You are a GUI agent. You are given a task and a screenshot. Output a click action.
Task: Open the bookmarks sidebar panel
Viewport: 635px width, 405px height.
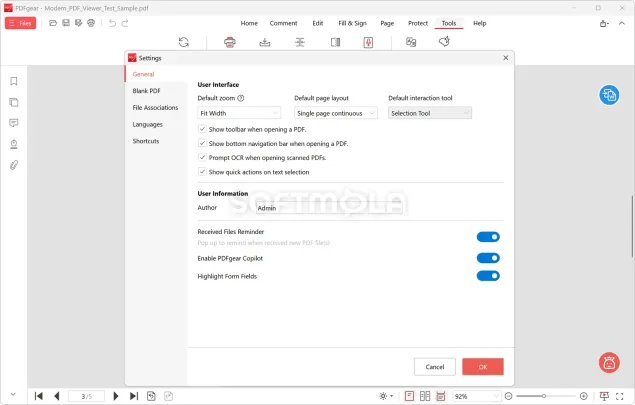[14, 81]
